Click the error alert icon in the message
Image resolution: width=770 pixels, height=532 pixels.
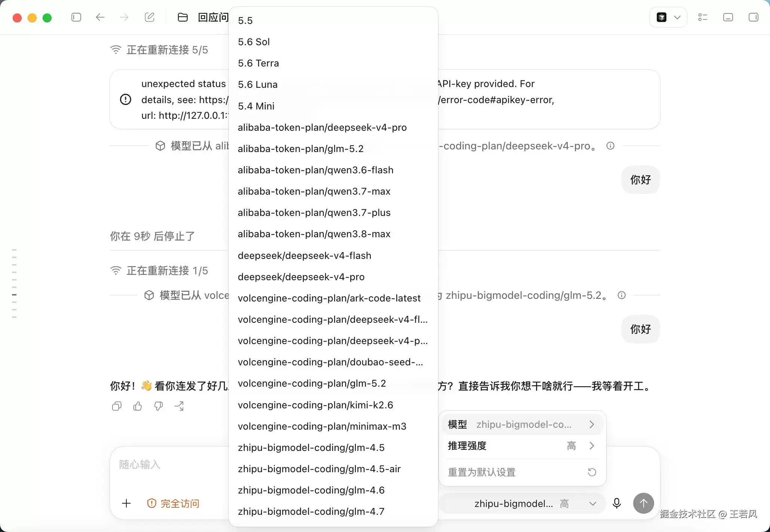point(126,99)
